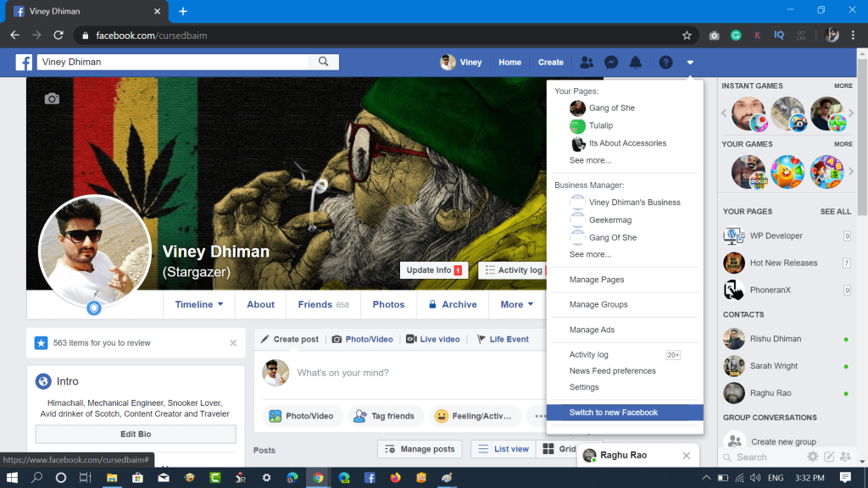
Task: Click the Photo/Video button below the composer
Action: coord(301,416)
